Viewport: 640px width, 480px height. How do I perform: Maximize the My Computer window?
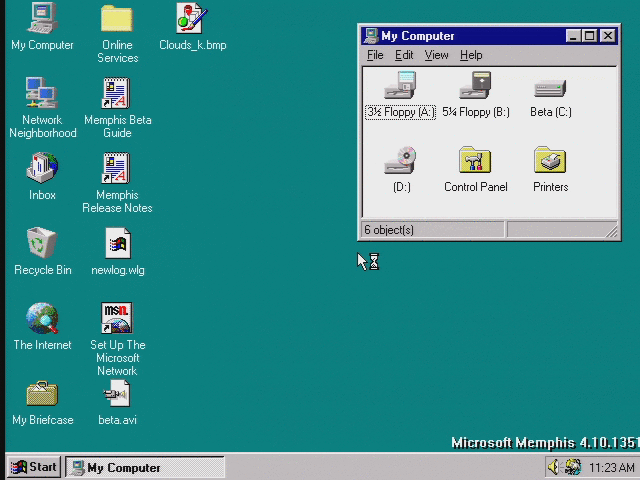589,36
